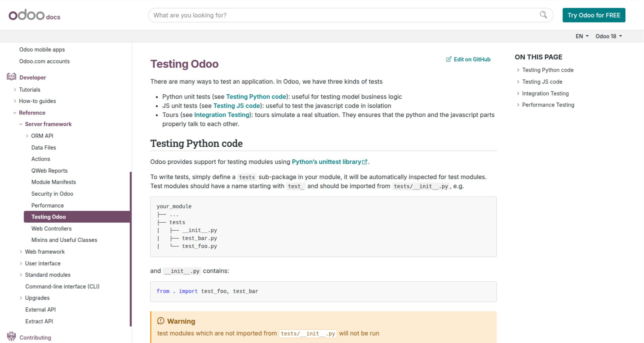Open the Contributing section
The image size is (644, 343).
click(x=35, y=337)
